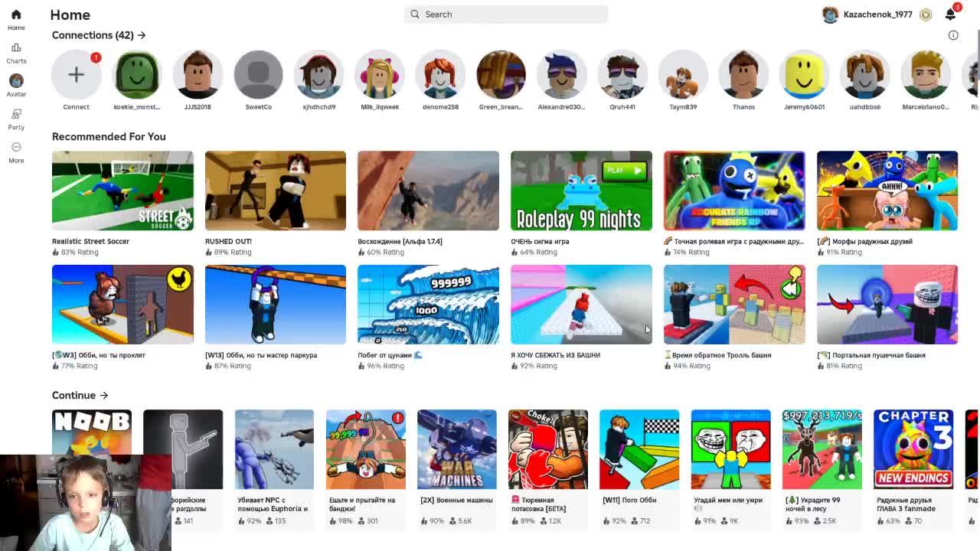Viewport: 980px width, 551px height.
Task: Open Украдите 99 ночей в лесу thumbnail
Action: click(822, 449)
